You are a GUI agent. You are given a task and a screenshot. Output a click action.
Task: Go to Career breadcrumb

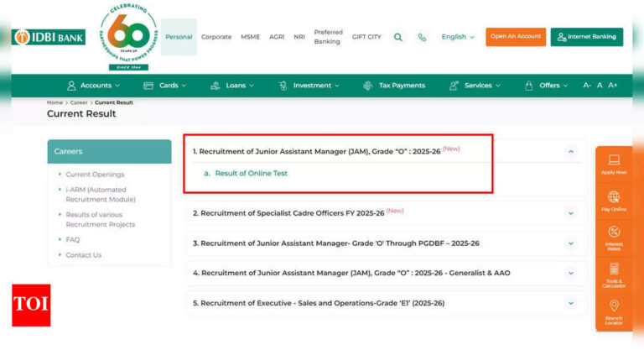tap(79, 103)
